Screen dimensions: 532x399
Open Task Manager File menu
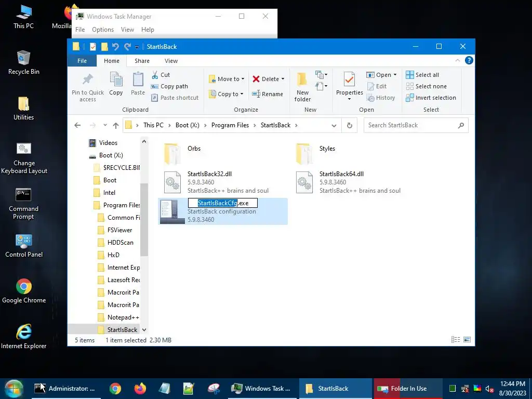coord(80,30)
